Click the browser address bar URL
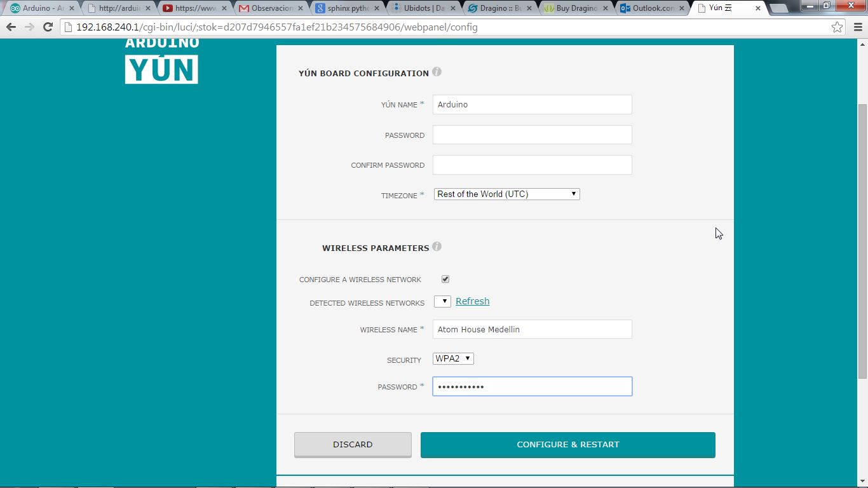This screenshot has height=488, width=868. click(x=276, y=27)
